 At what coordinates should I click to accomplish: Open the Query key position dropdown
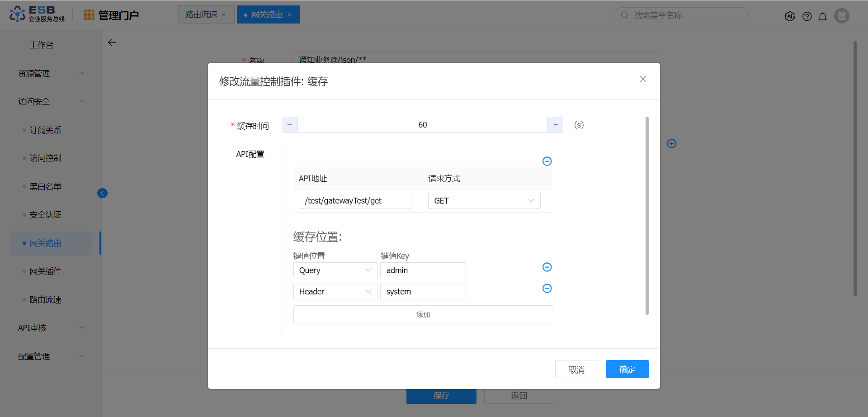[335, 270]
